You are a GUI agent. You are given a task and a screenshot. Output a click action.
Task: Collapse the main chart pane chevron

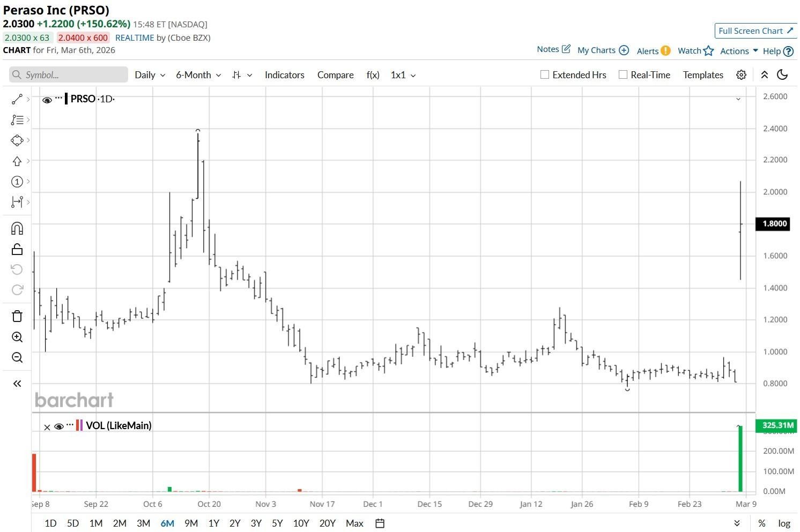(738, 99)
